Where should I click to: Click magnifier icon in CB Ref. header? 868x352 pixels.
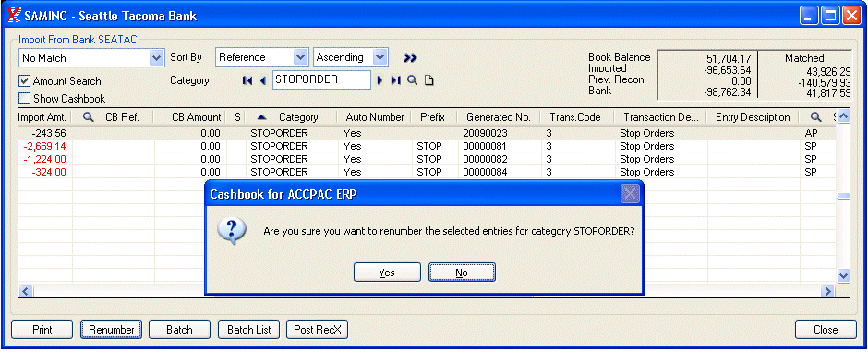tap(89, 116)
